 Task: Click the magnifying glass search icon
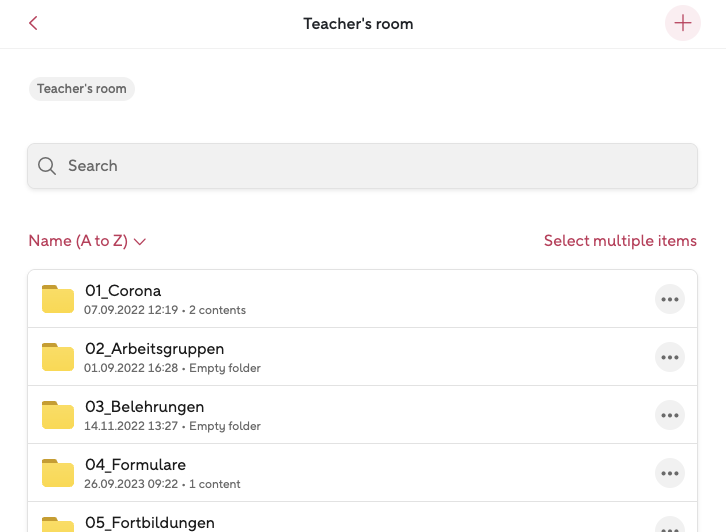pyautogui.click(x=47, y=166)
